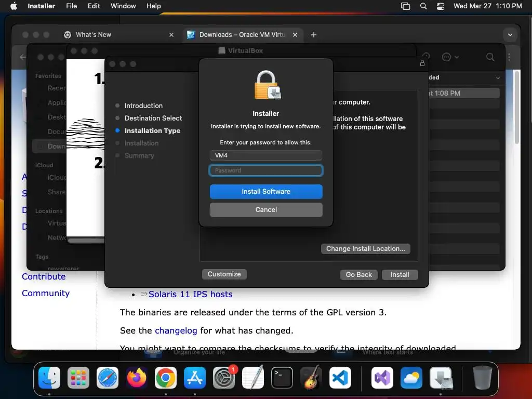Open the File menu

coord(72,6)
